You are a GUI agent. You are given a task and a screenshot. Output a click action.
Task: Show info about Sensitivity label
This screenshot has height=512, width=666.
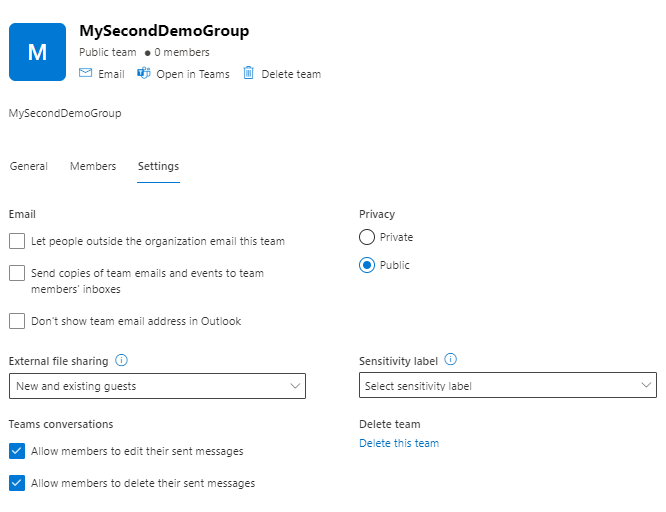(x=450, y=360)
